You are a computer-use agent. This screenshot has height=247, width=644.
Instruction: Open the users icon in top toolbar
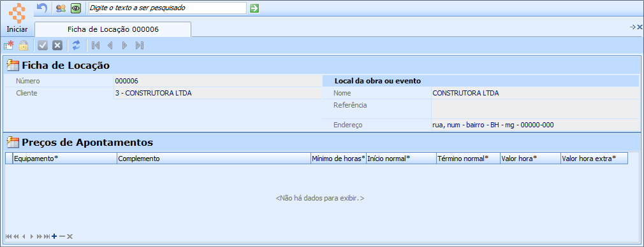point(61,8)
